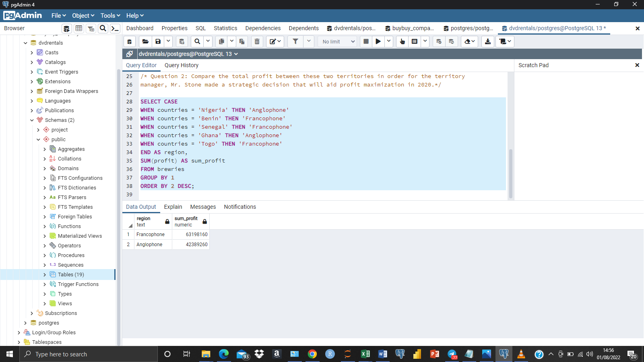The width and height of the screenshot is (644, 362).
Task: Launch pgAdmin from the Windows taskbar
Action: point(504,354)
